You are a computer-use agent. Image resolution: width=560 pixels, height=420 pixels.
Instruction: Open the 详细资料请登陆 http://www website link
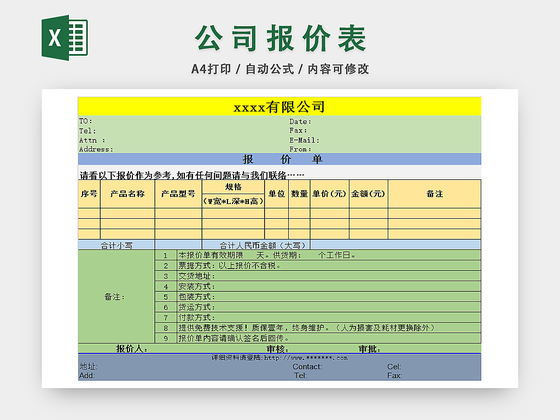point(279,358)
